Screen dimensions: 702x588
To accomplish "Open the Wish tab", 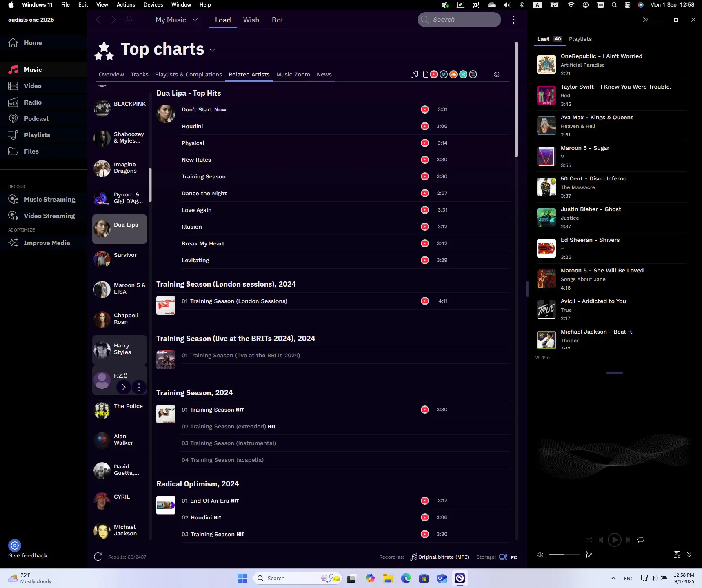I will pyautogui.click(x=251, y=20).
